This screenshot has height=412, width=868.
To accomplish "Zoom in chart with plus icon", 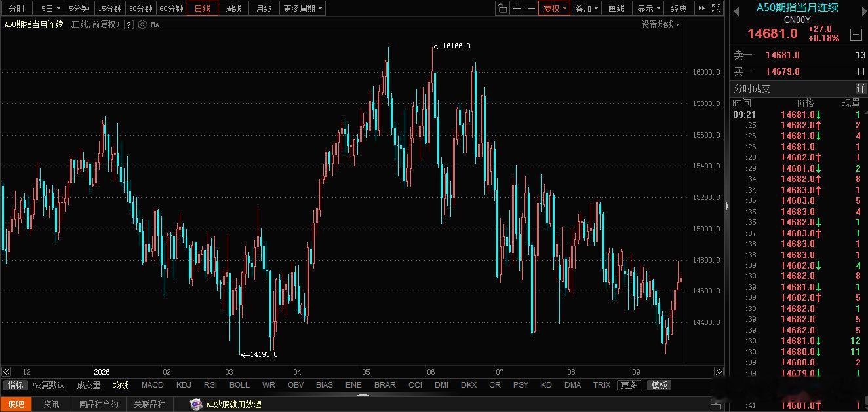I will [x=517, y=9].
